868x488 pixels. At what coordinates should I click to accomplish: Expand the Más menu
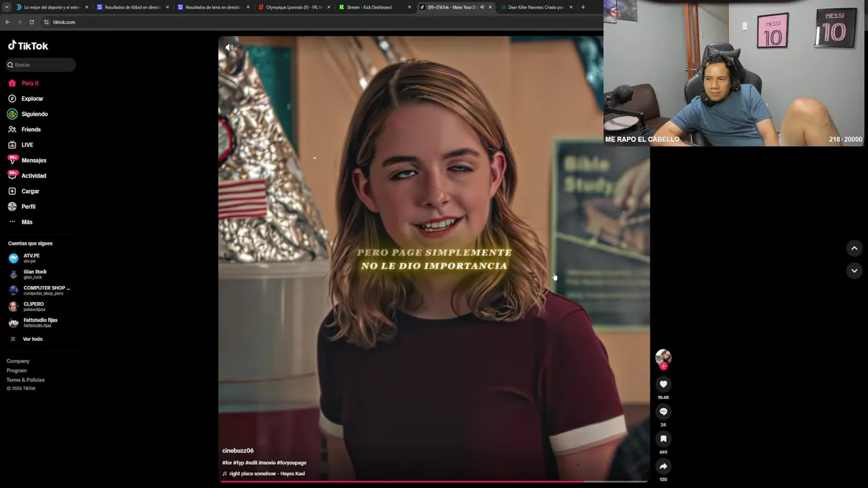tap(27, 222)
